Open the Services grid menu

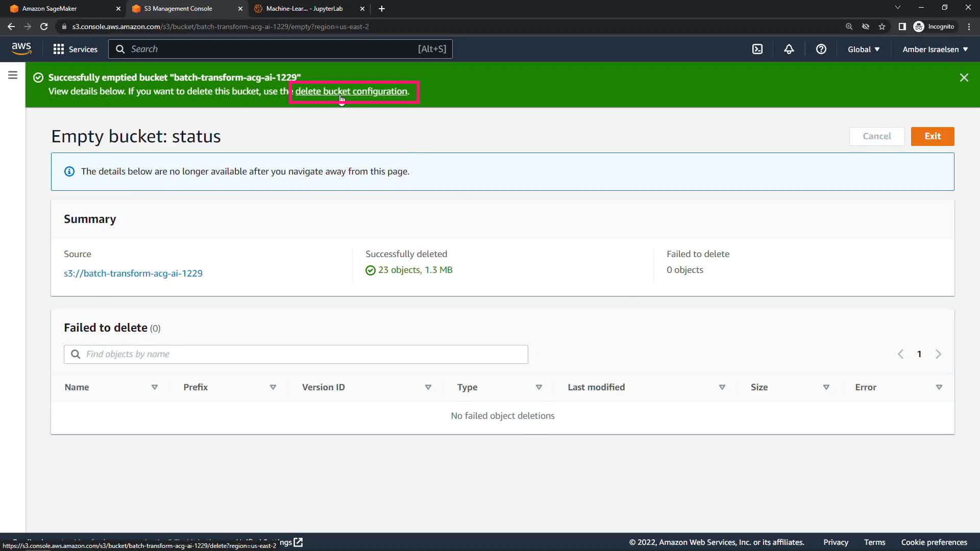pyautogui.click(x=75, y=49)
